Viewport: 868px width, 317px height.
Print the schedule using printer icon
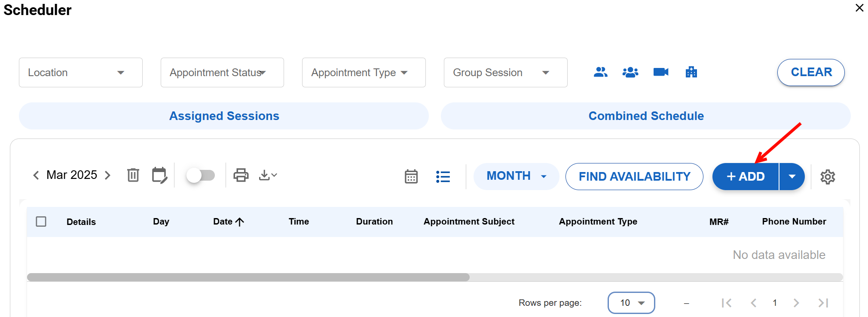(241, 175)
